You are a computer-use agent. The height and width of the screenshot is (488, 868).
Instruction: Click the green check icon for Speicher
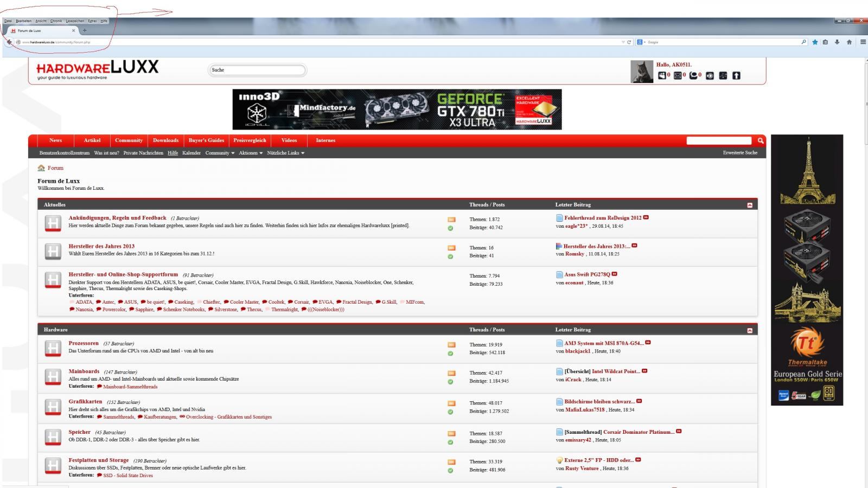click(450, 442)
